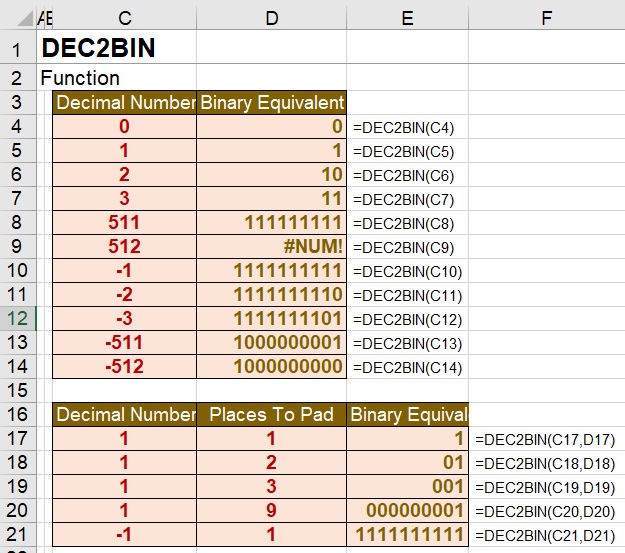Click binary result 11 in row 7

pyautogui.click(x=271, y=199)
